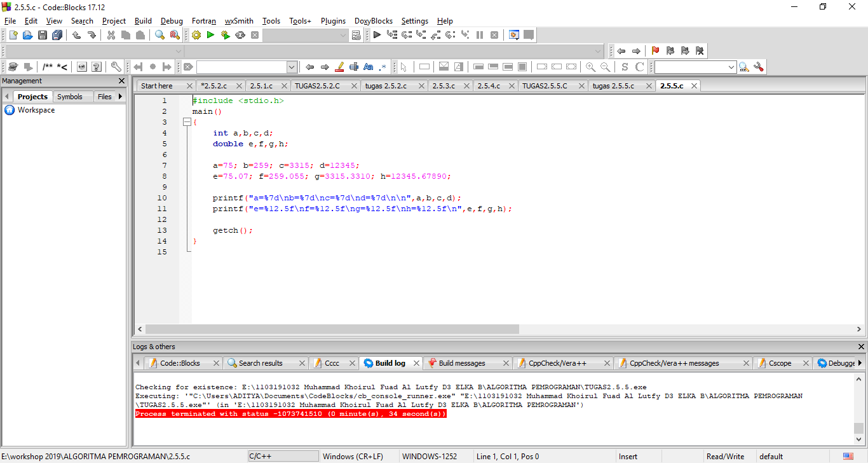Click the editor horizontal scrollbar
Image resolution: width=868 pixels, height=463 pixels.
click(x=332, y=329)
